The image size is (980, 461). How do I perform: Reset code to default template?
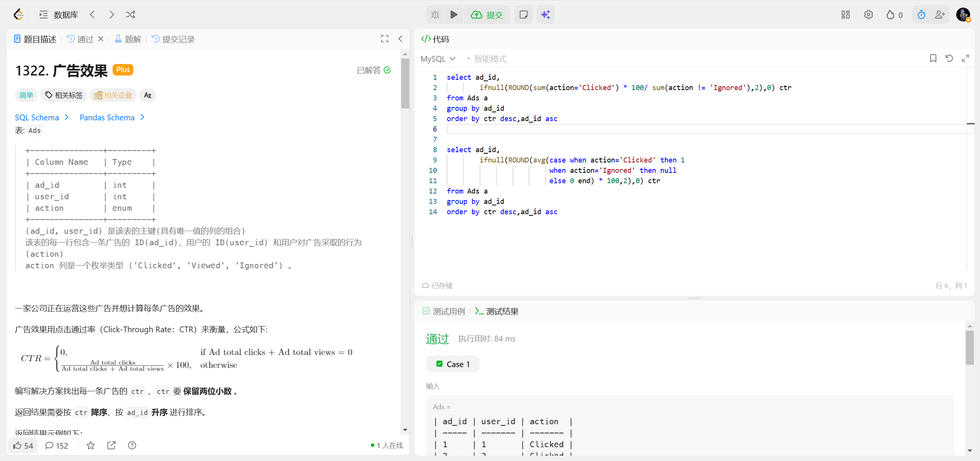[x=949, y=58]
